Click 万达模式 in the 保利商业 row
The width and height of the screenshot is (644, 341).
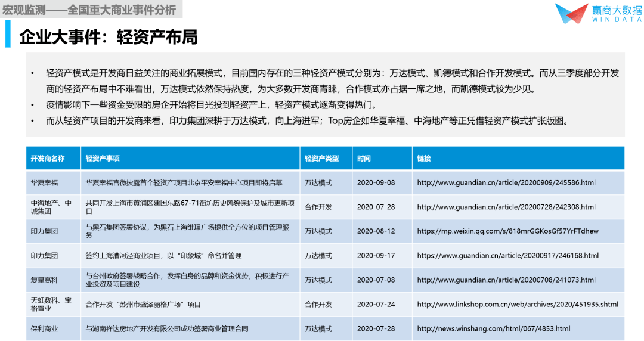[318, 328]
